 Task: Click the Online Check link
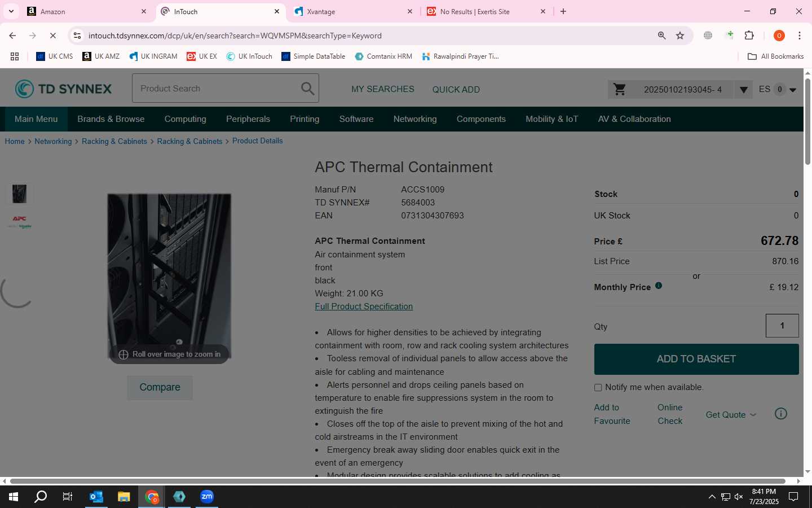(670, 414)
